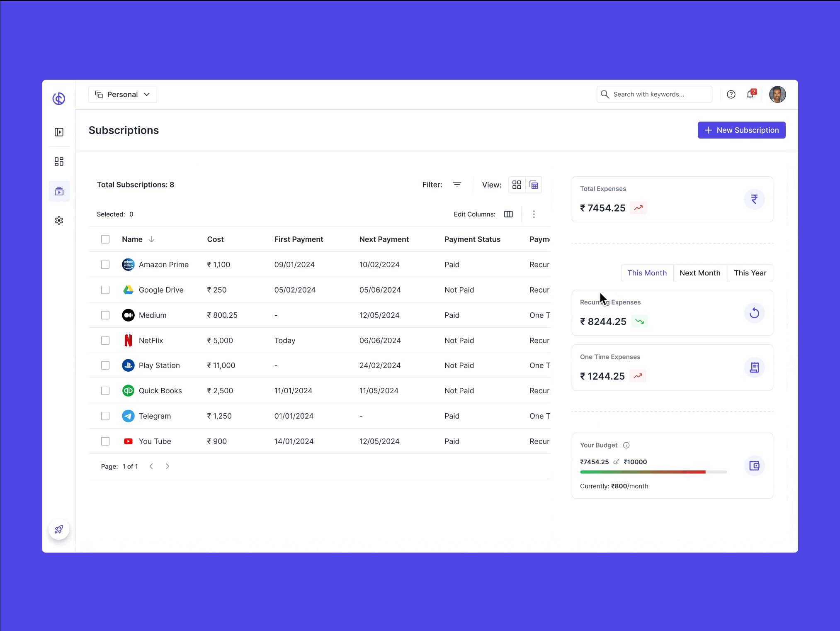The width and height of the screenshot is (840, 631).
Task: Switch to grid card view
Action: pos(517,185)
